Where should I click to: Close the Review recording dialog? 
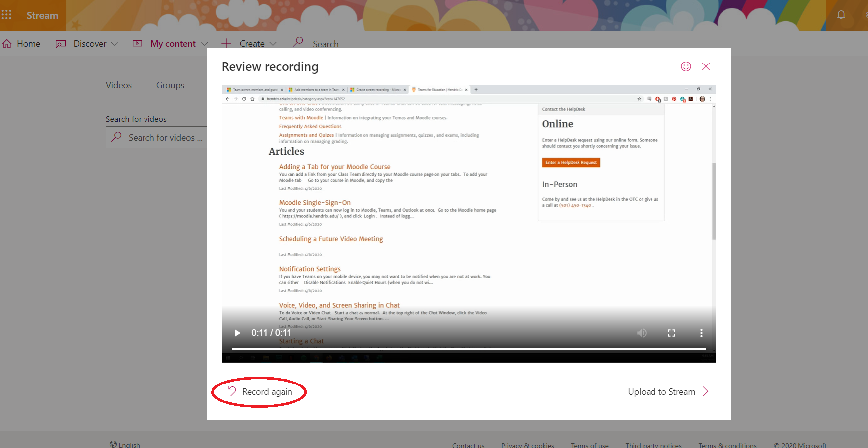point(706,66)
